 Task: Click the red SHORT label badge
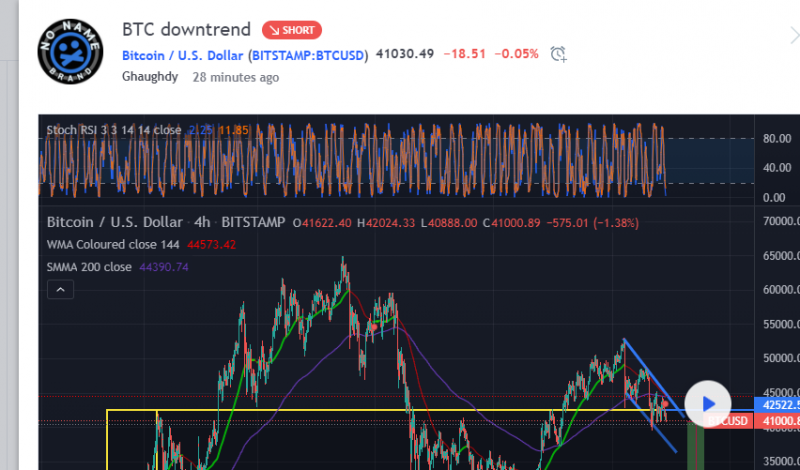pos(292,30)
